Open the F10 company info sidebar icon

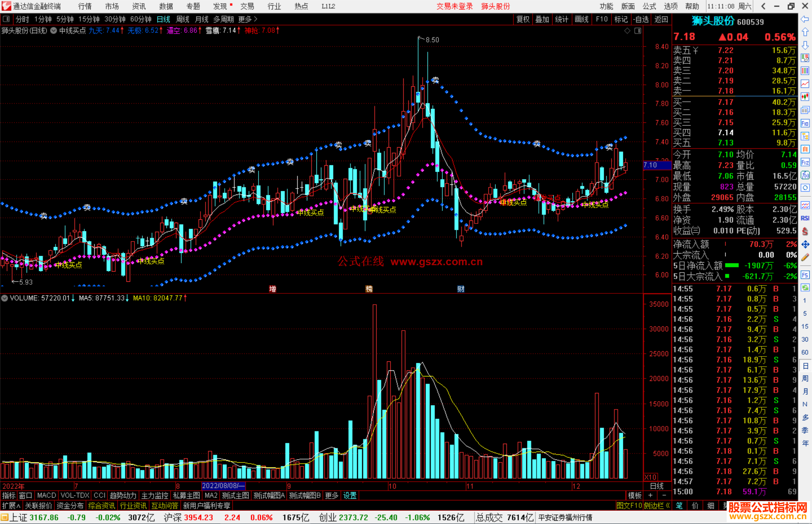click(x=805, y=124)
